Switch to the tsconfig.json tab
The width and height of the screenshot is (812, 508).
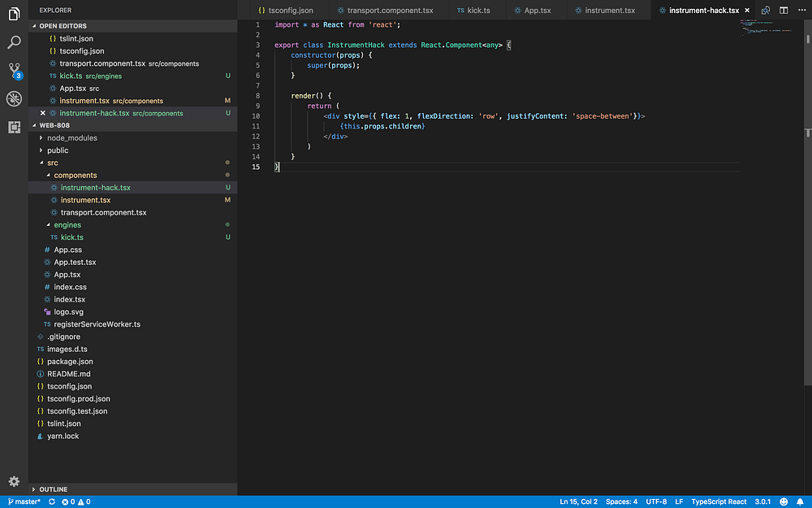click(x=290, y=11)
